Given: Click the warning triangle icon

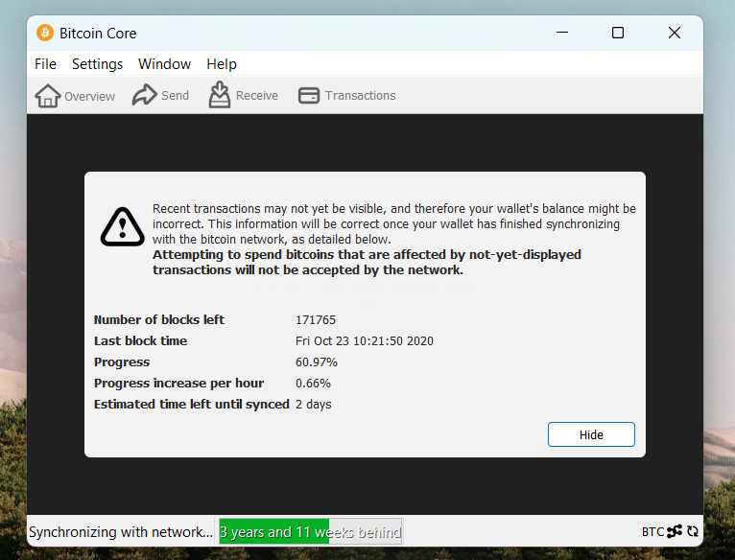Looking at the screenshot, I should coord(123,227).
